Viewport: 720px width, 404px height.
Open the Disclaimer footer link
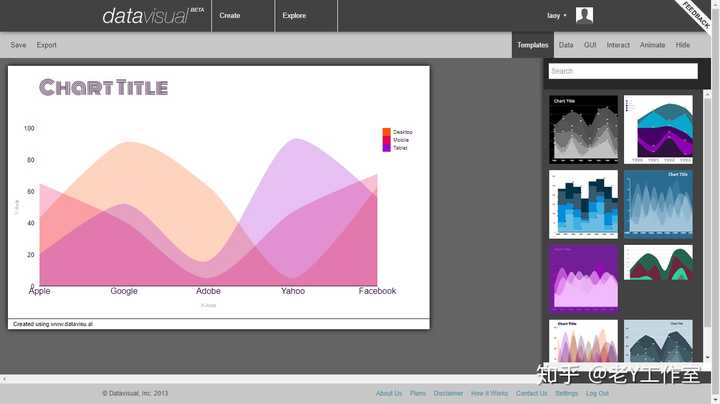pos(448,393)
